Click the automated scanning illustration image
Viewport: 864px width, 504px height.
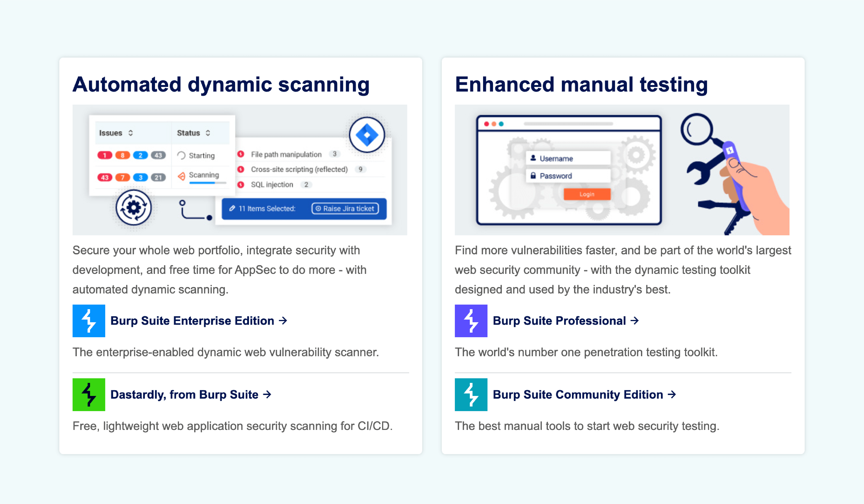(x=240, y=170)
